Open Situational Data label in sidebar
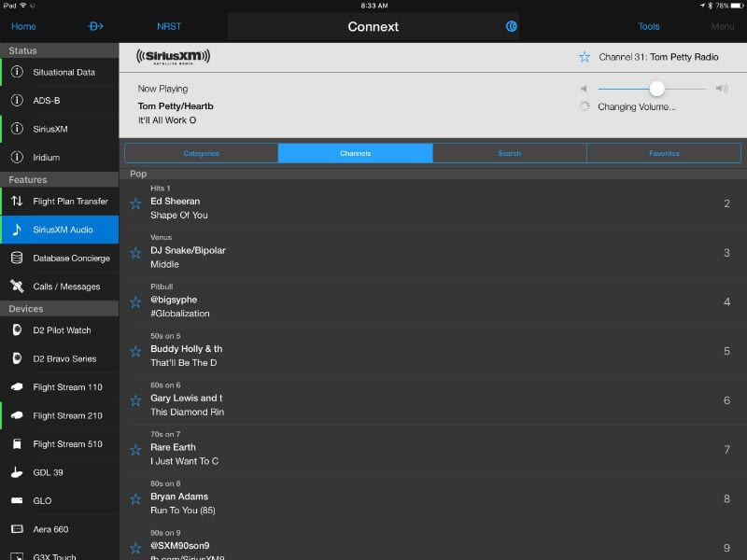 [x=63, y=73]
